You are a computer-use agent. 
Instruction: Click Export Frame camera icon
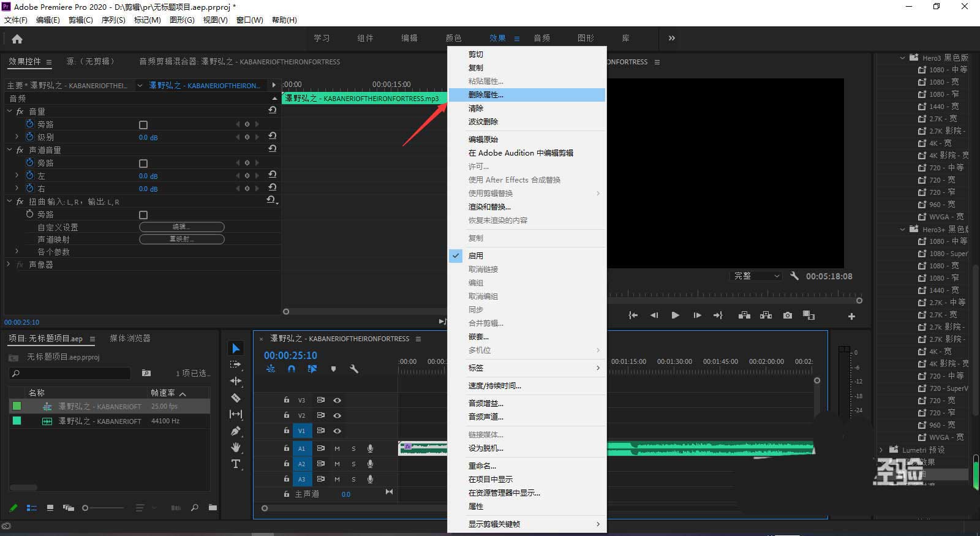[x=788, y=315]
